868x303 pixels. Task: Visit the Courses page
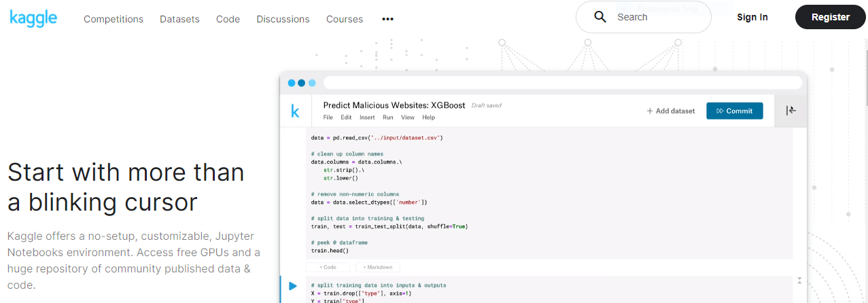(x=345, y=19)
